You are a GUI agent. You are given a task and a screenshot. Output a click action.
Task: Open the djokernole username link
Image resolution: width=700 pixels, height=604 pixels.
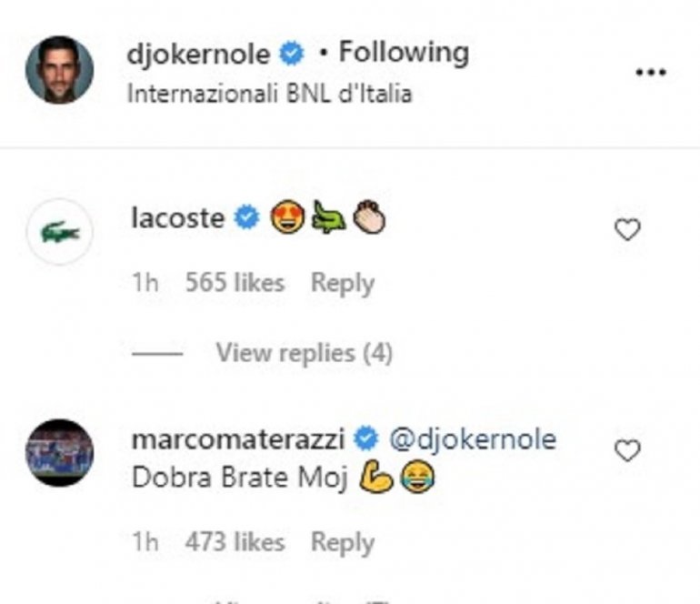click(200, 55)
